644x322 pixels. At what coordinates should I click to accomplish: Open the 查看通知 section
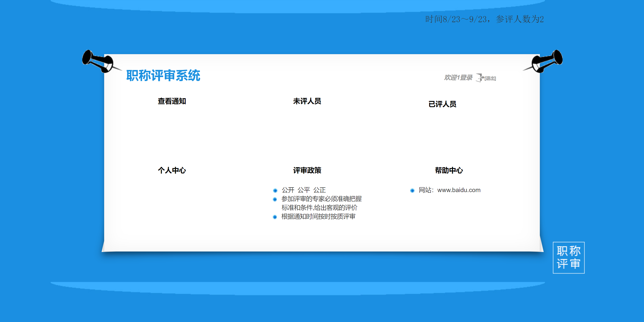coord(172,101)
